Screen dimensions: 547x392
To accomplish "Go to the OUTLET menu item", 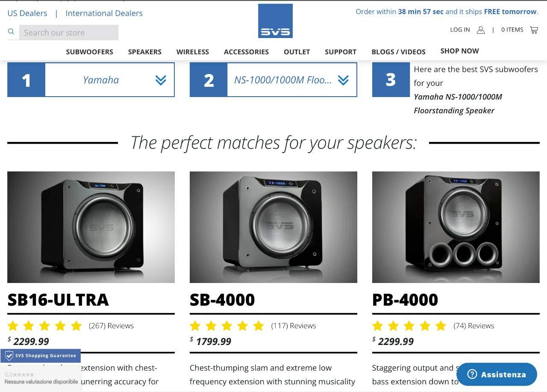I will tap(297, 52).
